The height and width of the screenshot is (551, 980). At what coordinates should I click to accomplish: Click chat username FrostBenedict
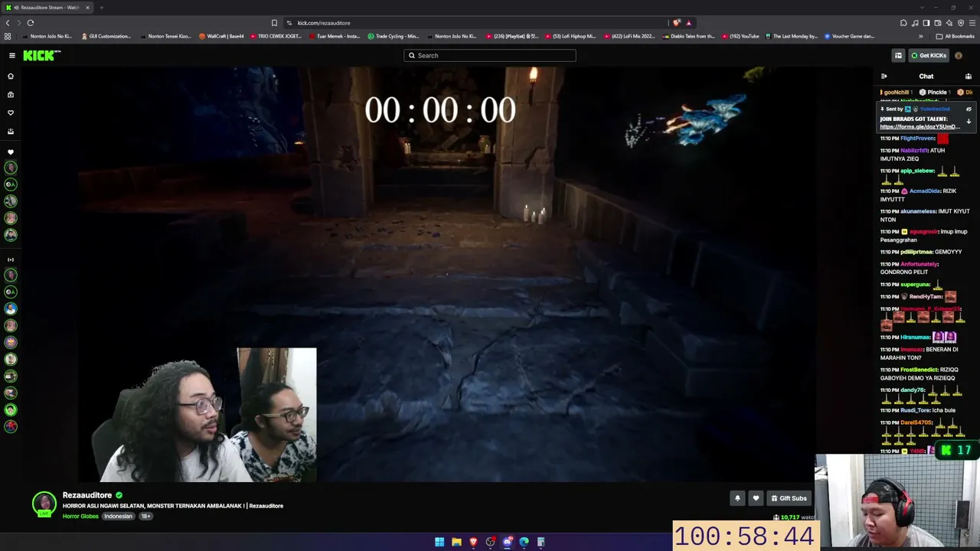point(919,370)
